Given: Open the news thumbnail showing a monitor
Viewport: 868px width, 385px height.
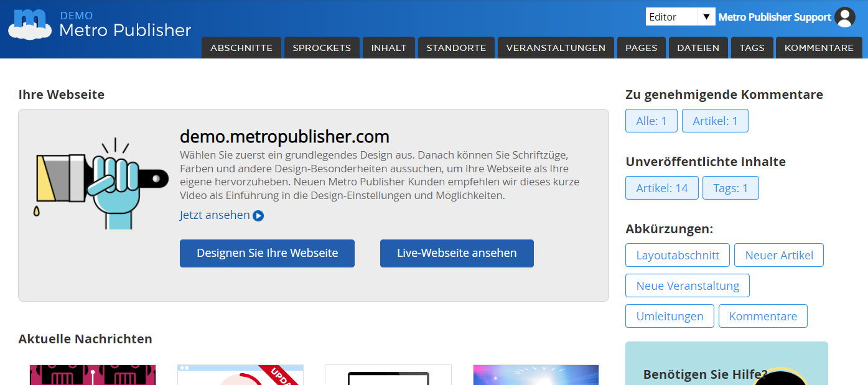Looking at the screenshot, I should [x=388, y=374].
